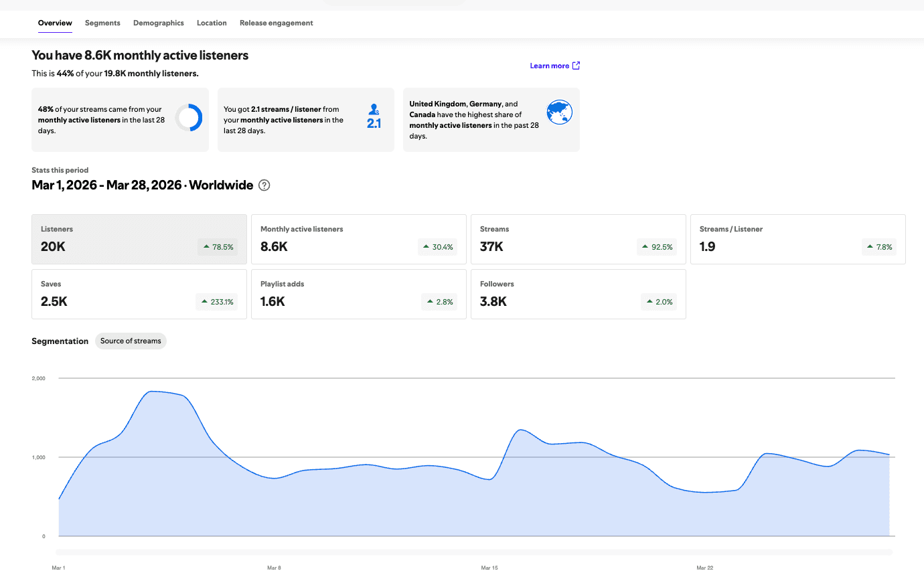Image resolution: width=924 pixels, height=579 pixels.
Task: Click the date range scrubber bar below the chart
Action: 474,552
